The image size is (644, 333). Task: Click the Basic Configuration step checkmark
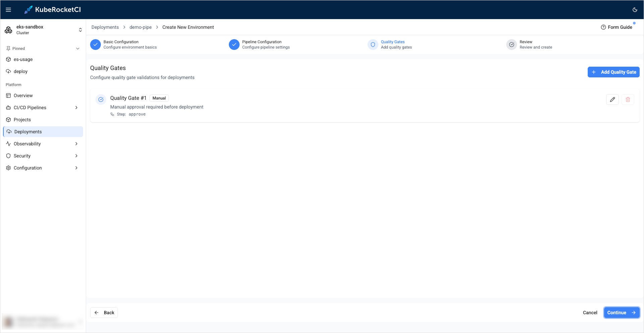95,45
